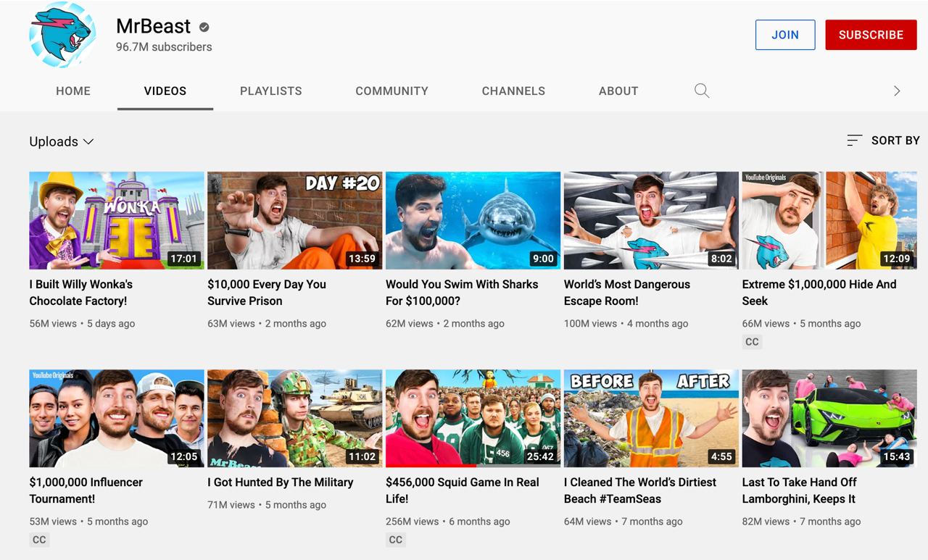928x560 pixels.
Task: Show more tabs with the right chevron
Action: [x=897, y=91]
